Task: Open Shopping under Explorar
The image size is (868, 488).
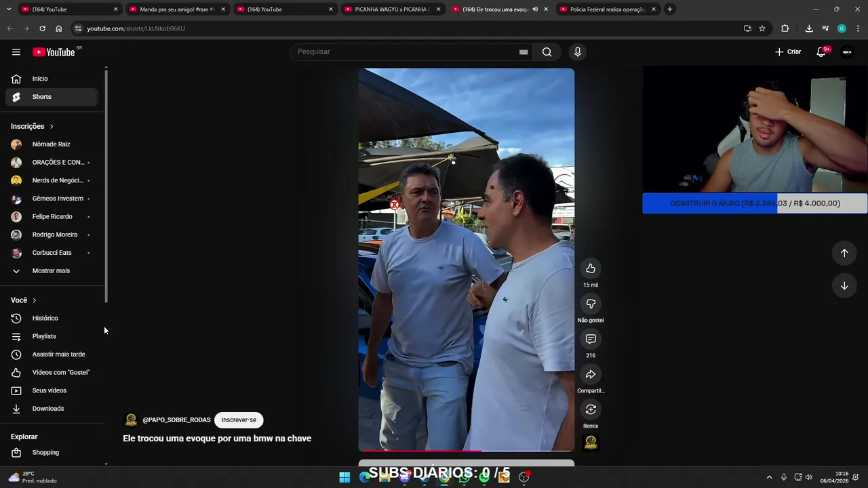Action: (51, 452)
